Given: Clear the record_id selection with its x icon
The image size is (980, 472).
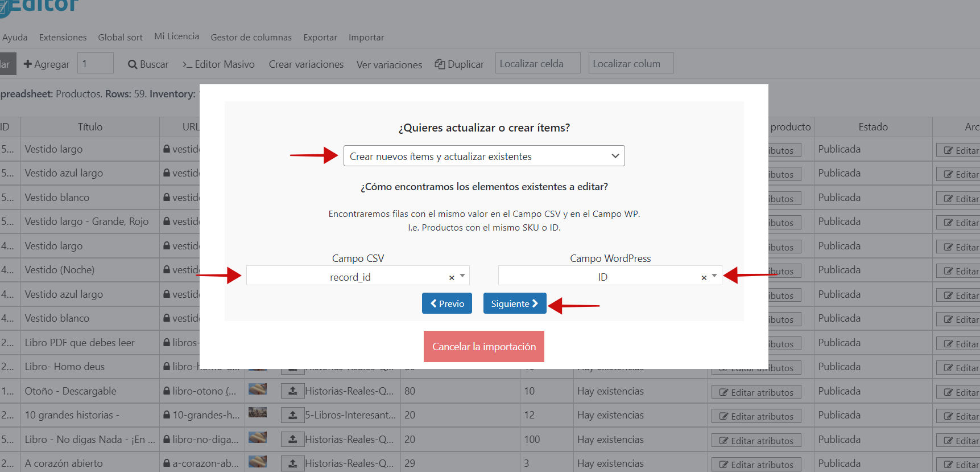Looking at the screenshot, I should (452, 278).
